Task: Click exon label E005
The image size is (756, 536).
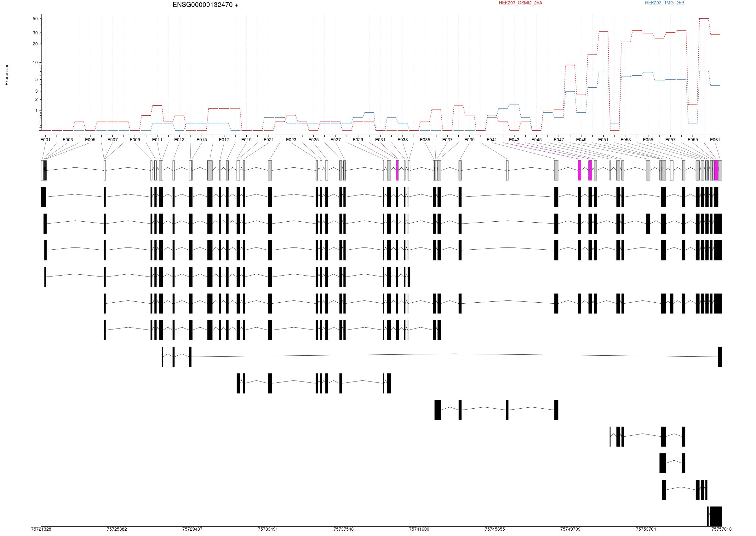Action: (x=90, y=140)
